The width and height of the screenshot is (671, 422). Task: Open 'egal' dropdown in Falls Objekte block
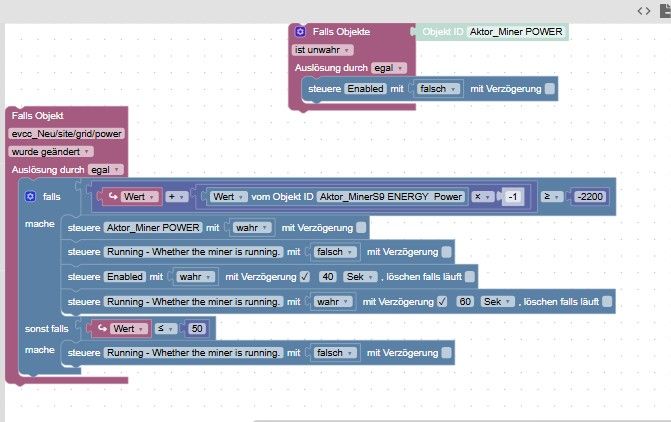[389, 68]
